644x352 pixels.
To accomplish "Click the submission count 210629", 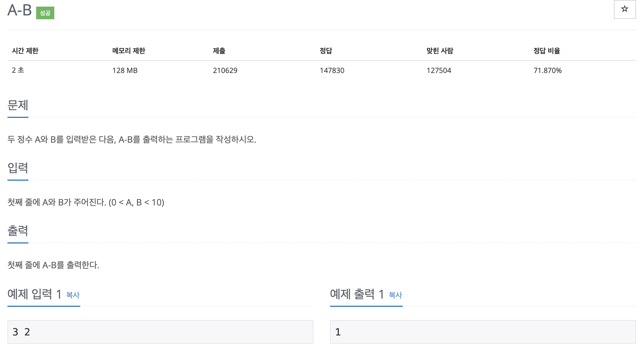I will tap(225, 71).
